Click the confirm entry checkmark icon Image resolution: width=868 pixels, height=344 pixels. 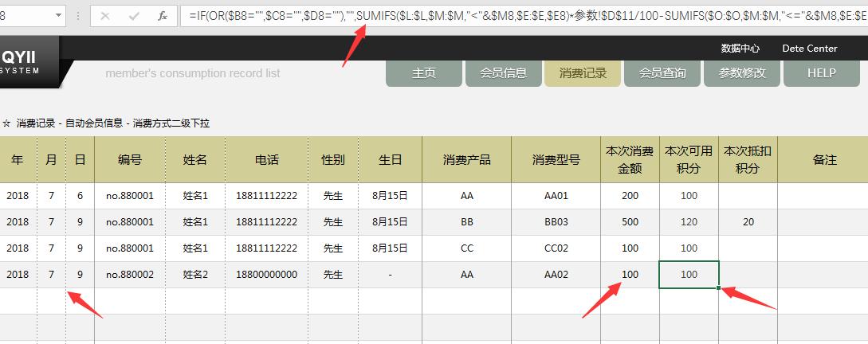click(x=133, y=16)
